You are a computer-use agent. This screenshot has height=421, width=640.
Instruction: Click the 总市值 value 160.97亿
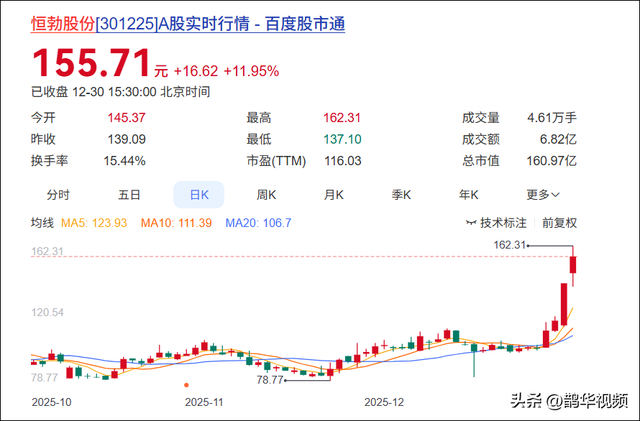tap(551, 161)
